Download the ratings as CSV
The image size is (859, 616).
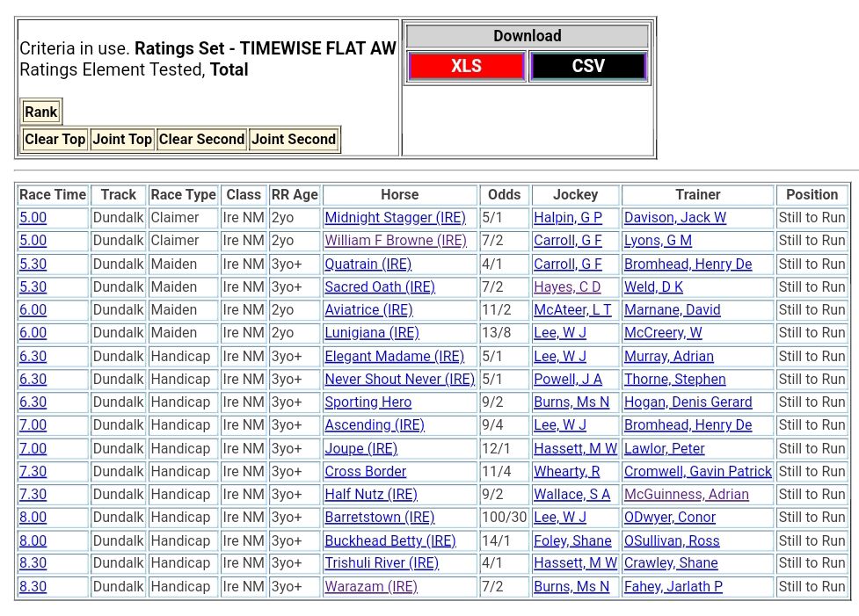587,67
